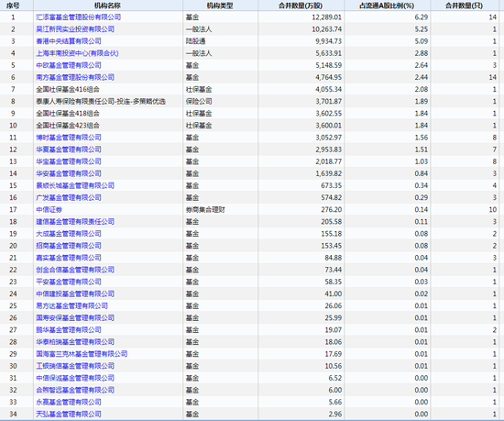Open 中信保诚基金管理有限公司 link
This screenshot has width=504, height=421.
[75, 378]
